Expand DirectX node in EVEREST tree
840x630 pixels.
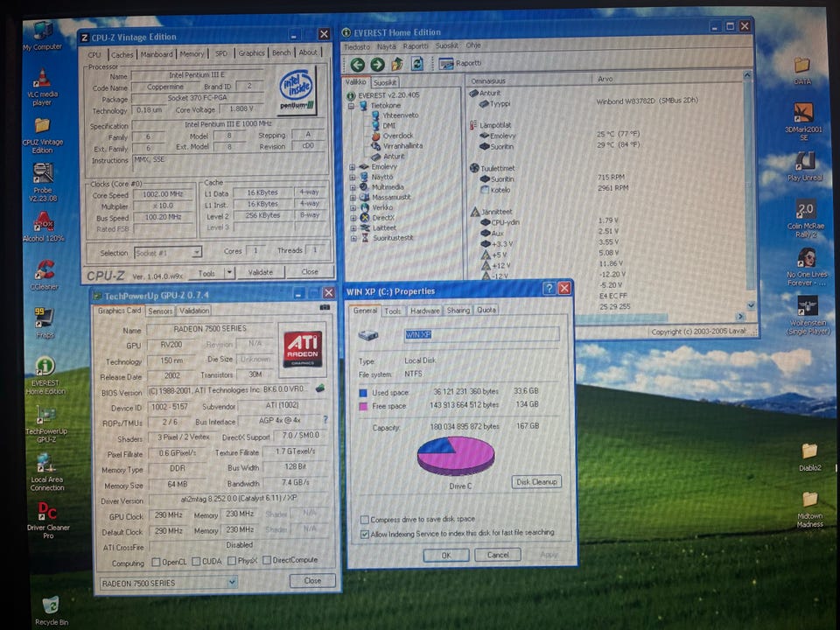coord(353,218)
